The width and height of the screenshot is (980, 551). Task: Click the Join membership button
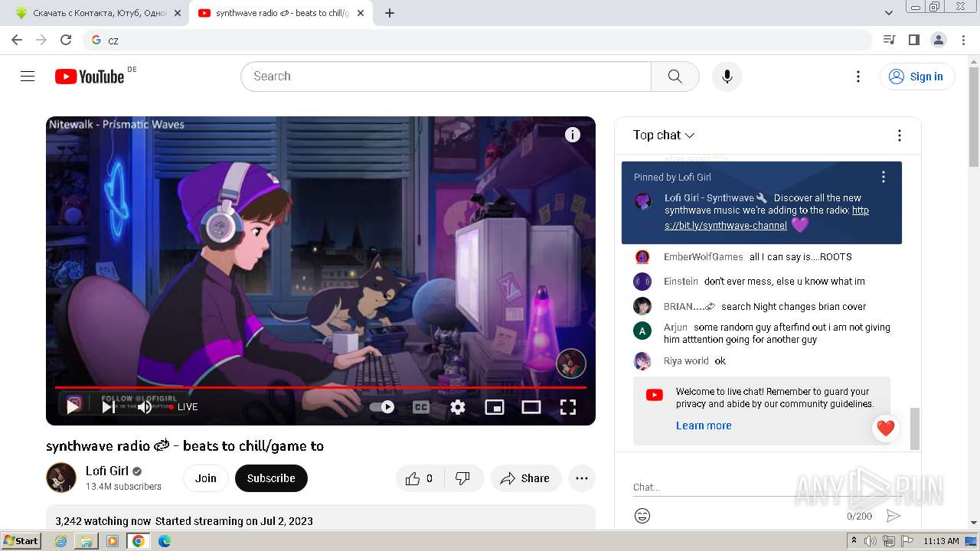click(205, 478)
